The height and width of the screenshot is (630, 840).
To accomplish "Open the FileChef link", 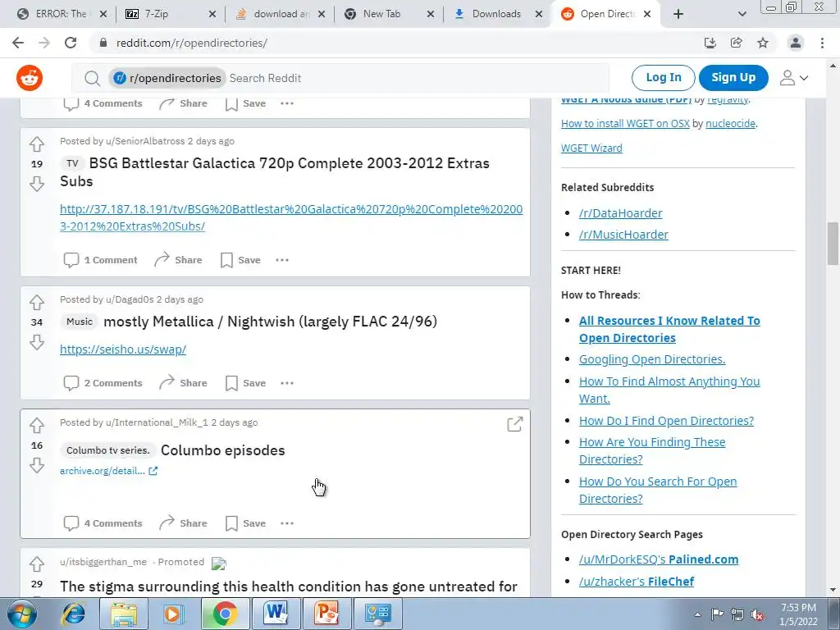I will (x=671, y=582).
